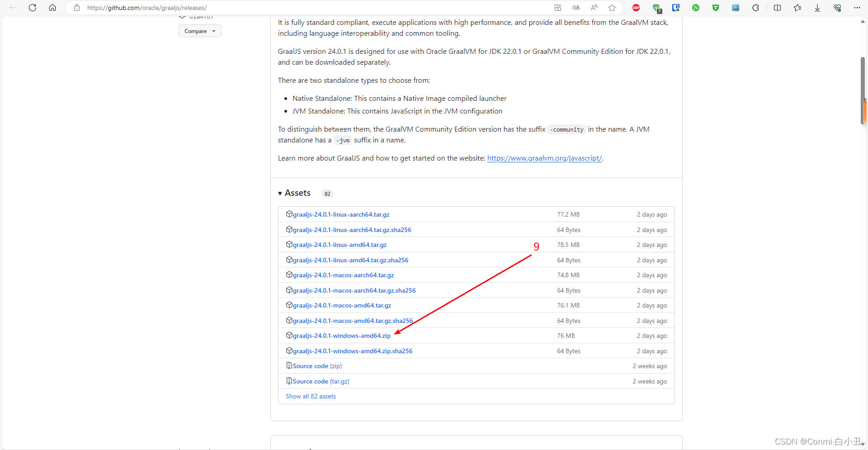
Task: Click the 76 MB size of windows zip
Action: pos(566,336)
